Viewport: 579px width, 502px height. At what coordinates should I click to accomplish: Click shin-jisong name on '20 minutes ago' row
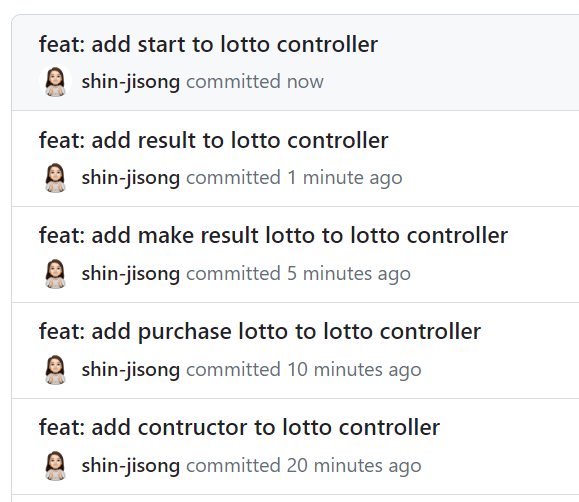coord(131,466)
